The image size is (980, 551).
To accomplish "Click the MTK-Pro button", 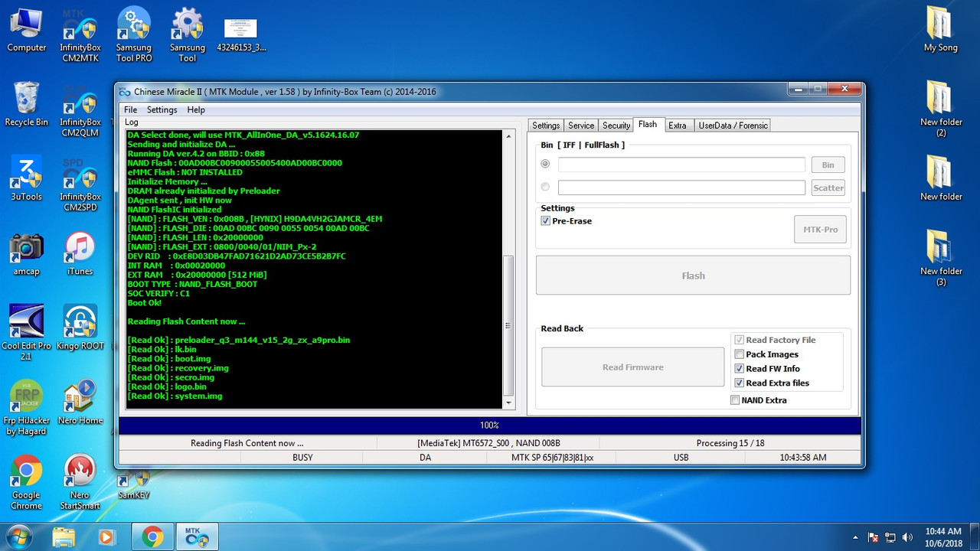I will click(820, 230).
